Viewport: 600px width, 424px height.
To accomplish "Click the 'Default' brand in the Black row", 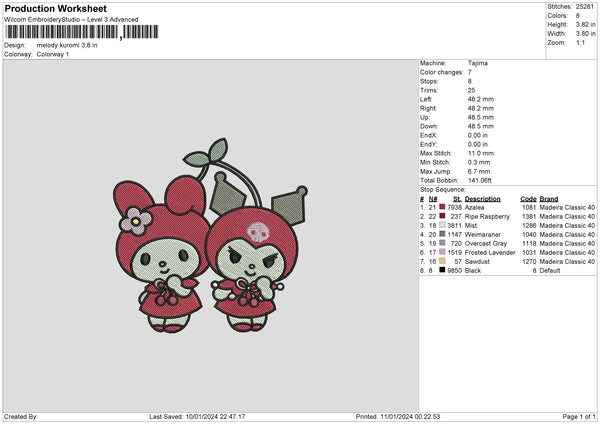I will pyautogui.click(x=550, y=271).
